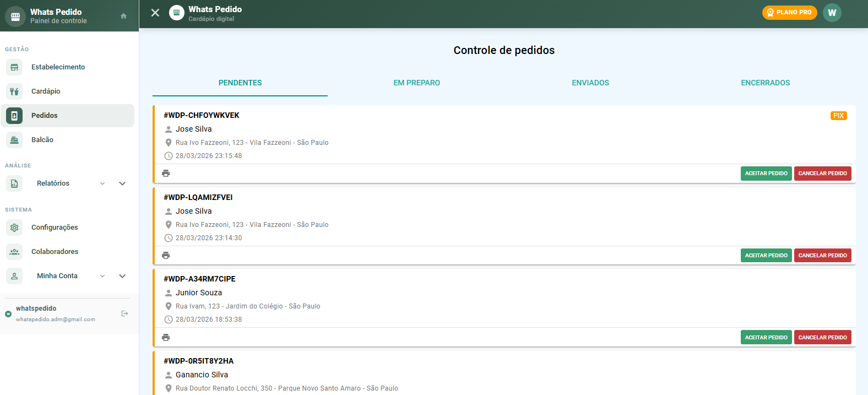Click whatspedido.adm@gmail.com email
The image size is (868, 395).
56,320
